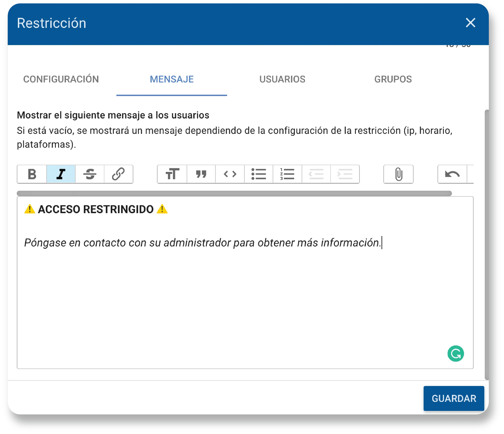Undo the last edit
Screen dimensions: 504x434
(x=452, y=174)
